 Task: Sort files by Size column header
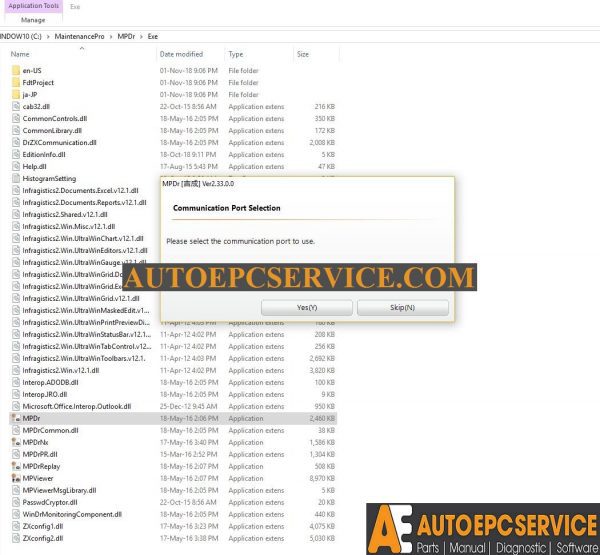click(x=303, y=54)
